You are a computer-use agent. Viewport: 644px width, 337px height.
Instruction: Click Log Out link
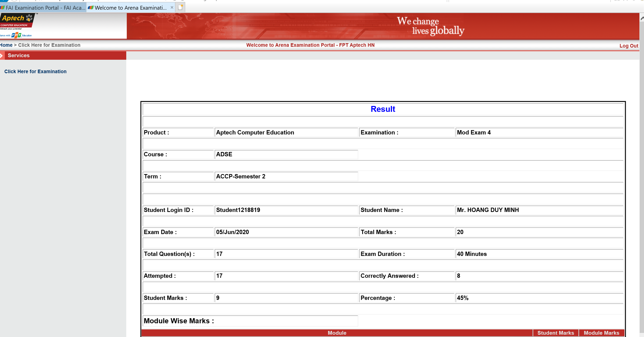pos(629,46)
